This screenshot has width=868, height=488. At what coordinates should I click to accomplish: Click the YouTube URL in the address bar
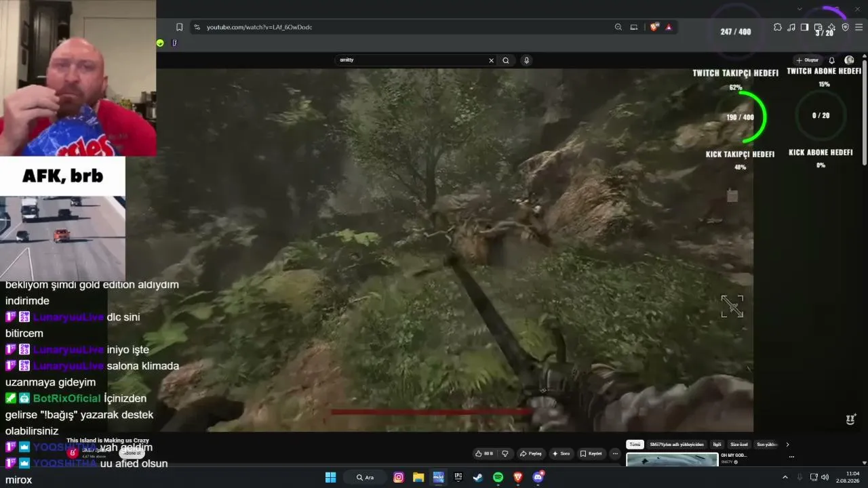pyautogui.click(x=259, y=27)
